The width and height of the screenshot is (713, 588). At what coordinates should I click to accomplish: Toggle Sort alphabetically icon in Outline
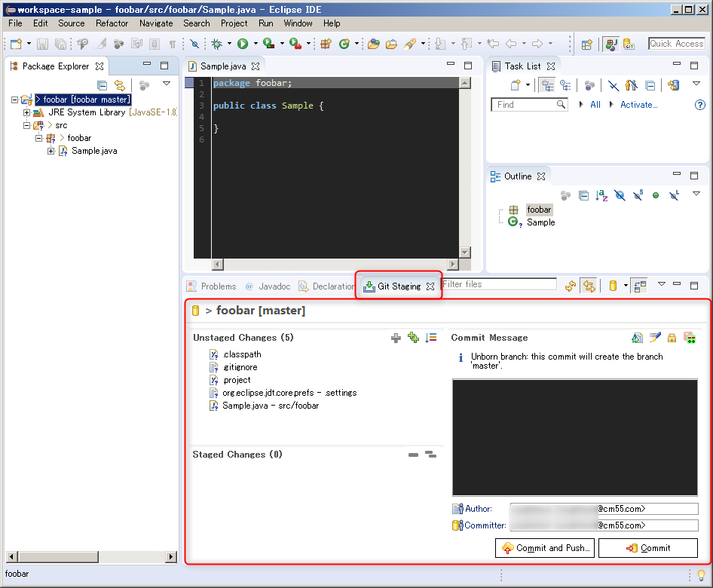point(601,195)
